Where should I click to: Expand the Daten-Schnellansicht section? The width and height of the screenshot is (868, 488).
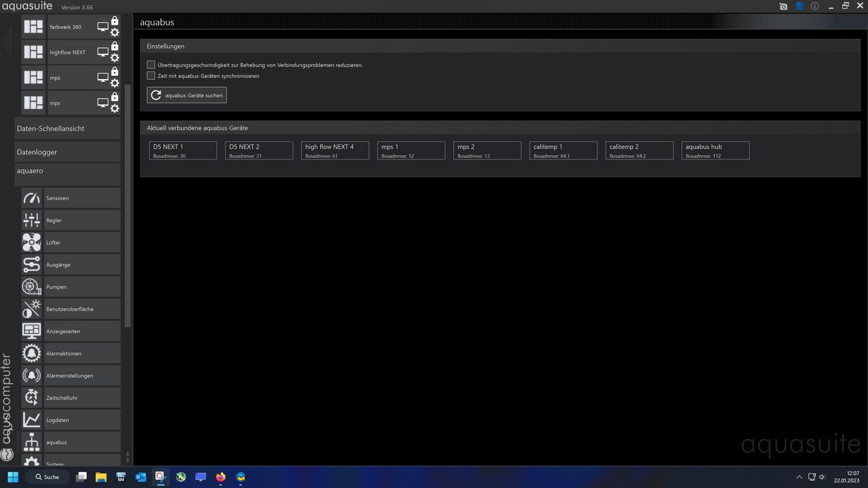(x=67, y=129)
